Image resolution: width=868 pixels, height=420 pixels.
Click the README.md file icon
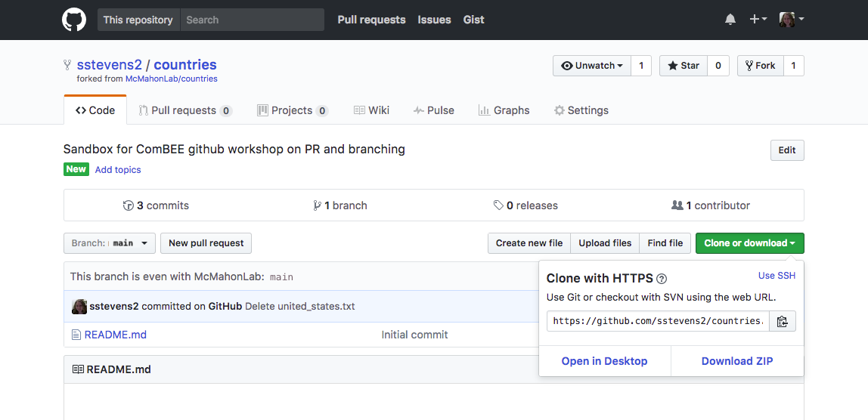76,335
